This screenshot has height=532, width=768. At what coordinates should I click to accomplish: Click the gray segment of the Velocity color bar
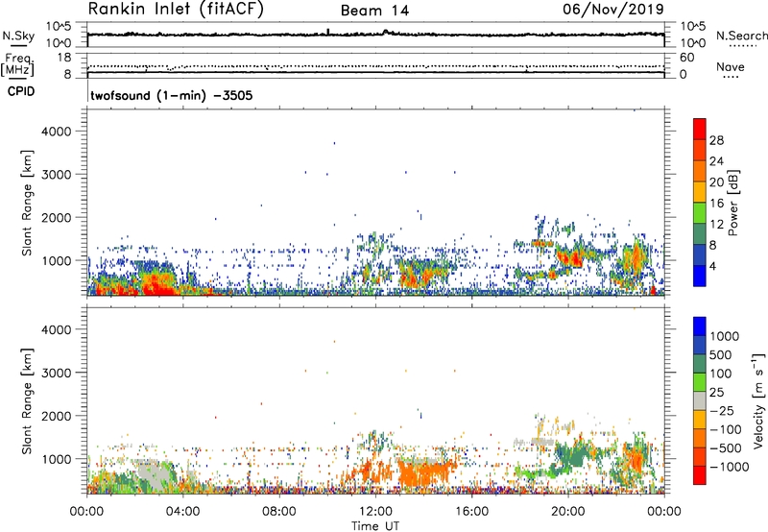coord(700,401)
